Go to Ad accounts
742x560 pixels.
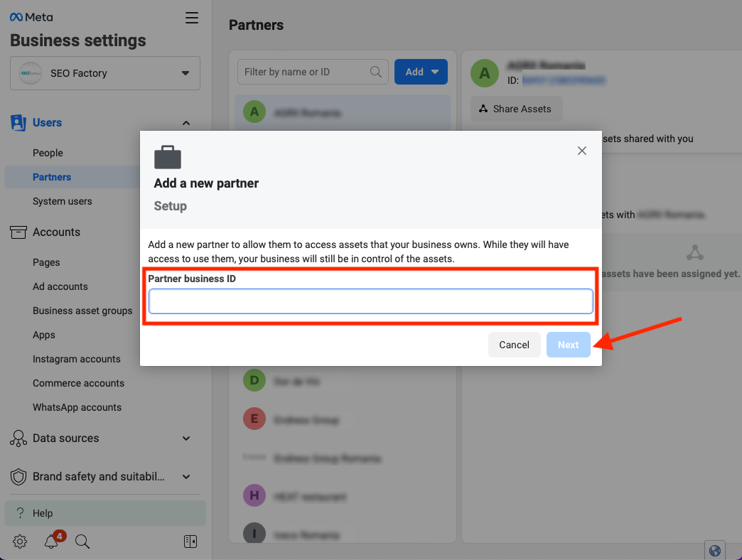click(x=60, y=286)
